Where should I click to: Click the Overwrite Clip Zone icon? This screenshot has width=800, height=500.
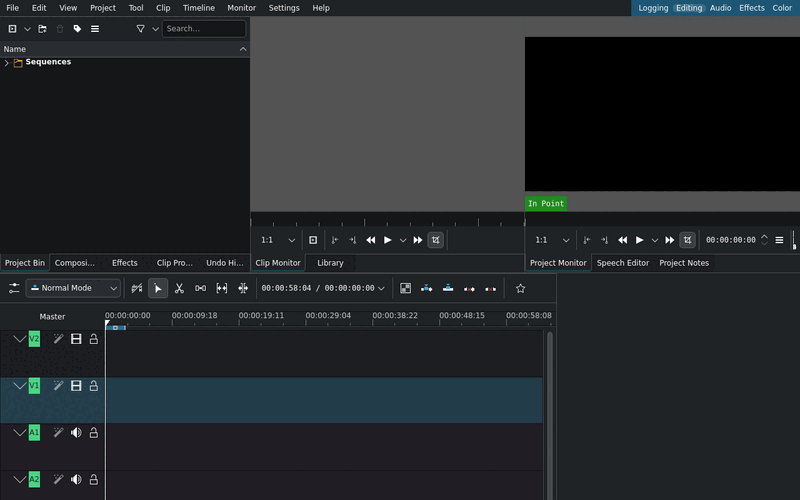point(448,288)
